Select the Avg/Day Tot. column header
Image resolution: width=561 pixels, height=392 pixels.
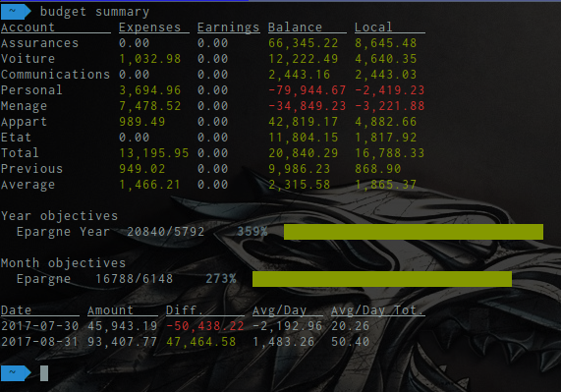[377, 310]
